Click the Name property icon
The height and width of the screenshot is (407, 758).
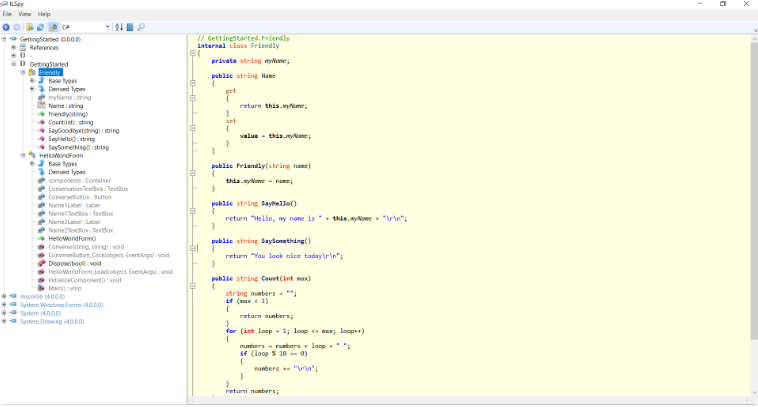pyautogui.click(x=42, y=105)
